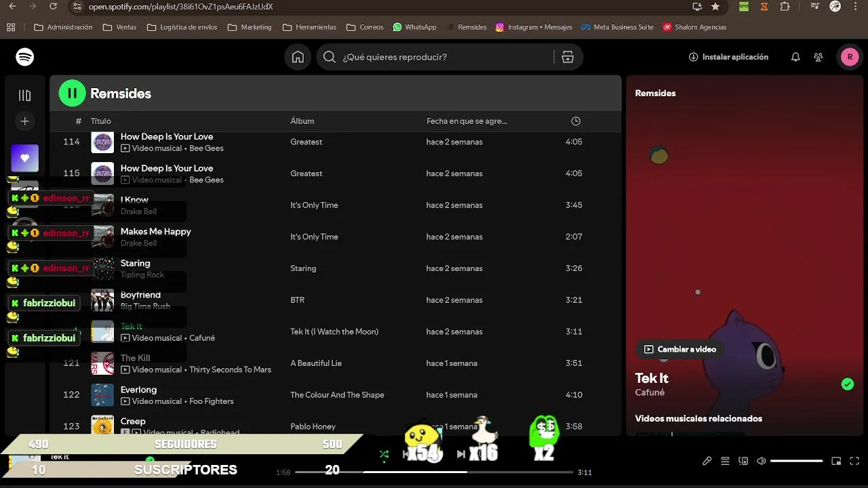
Task: Click Instalar aplicación
Action: click(728, 57)
